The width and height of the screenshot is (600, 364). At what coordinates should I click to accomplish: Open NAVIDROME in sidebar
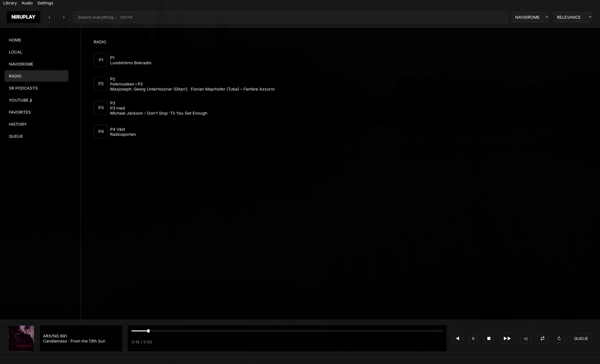[x=36, y=64]
